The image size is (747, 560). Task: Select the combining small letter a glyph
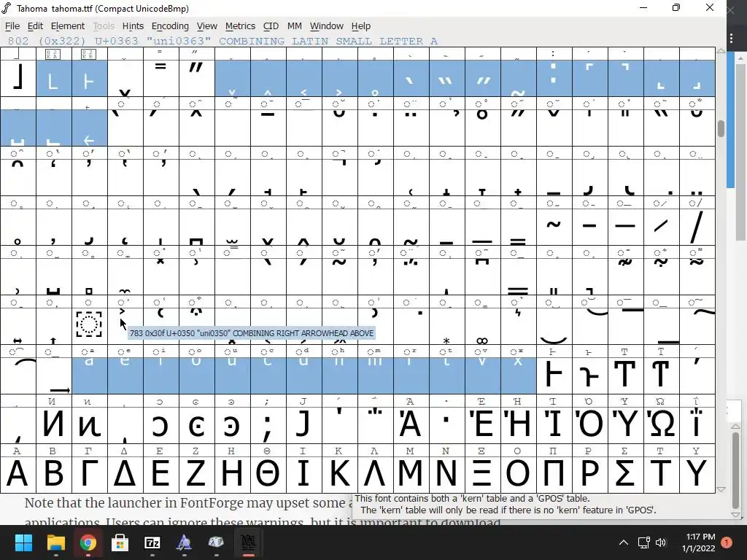90,376
